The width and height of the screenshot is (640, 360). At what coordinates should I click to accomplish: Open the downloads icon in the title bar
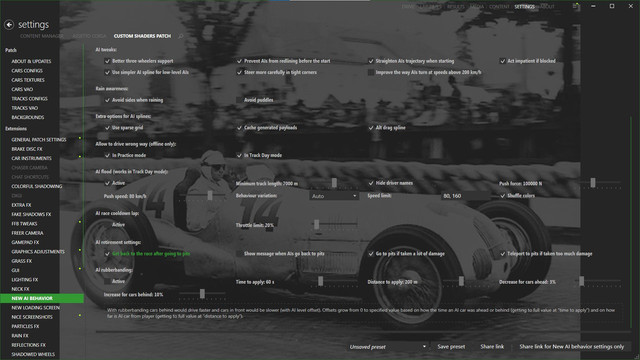[x=575, y=6]
